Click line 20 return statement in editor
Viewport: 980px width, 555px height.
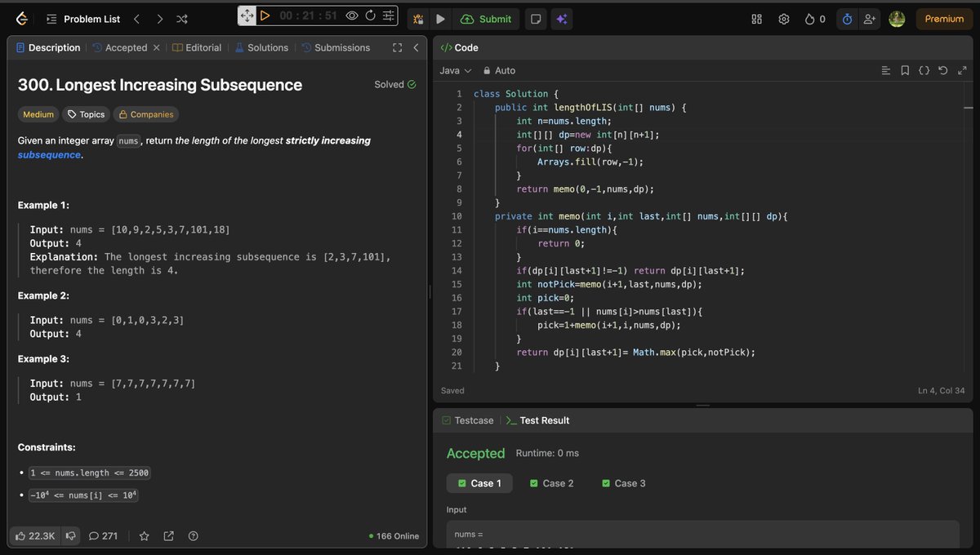tap(635, 353)
